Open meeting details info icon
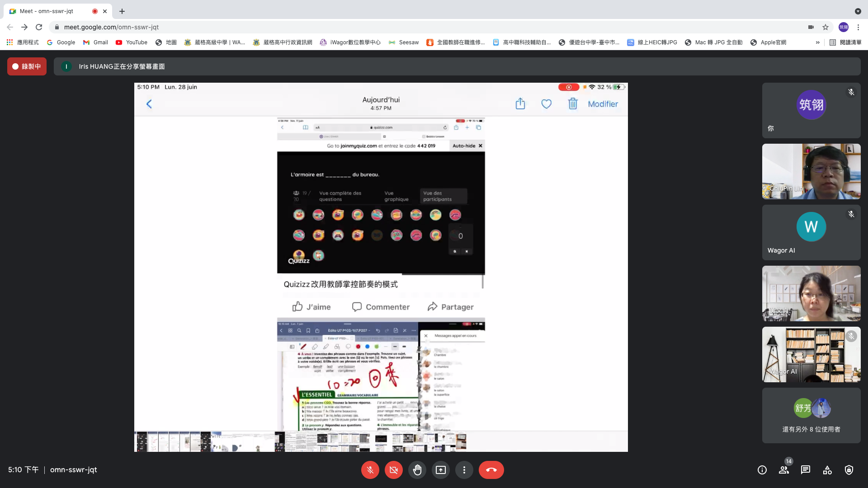The image size is (868, 488). (x=762, y=470)
